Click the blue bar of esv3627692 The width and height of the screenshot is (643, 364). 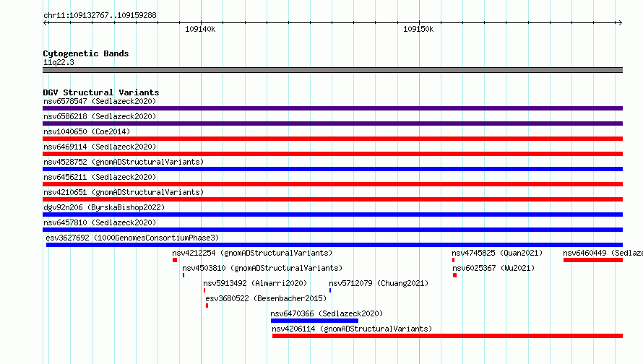tap(335, 245)
